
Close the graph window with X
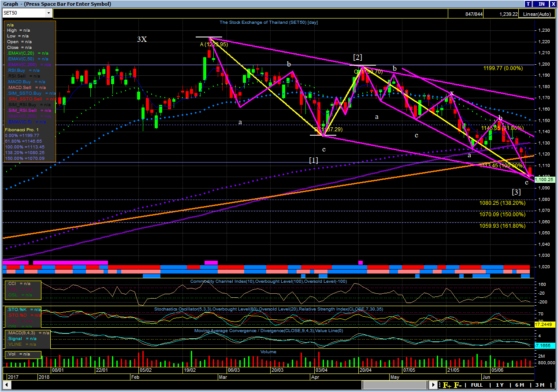coord(553,4)
